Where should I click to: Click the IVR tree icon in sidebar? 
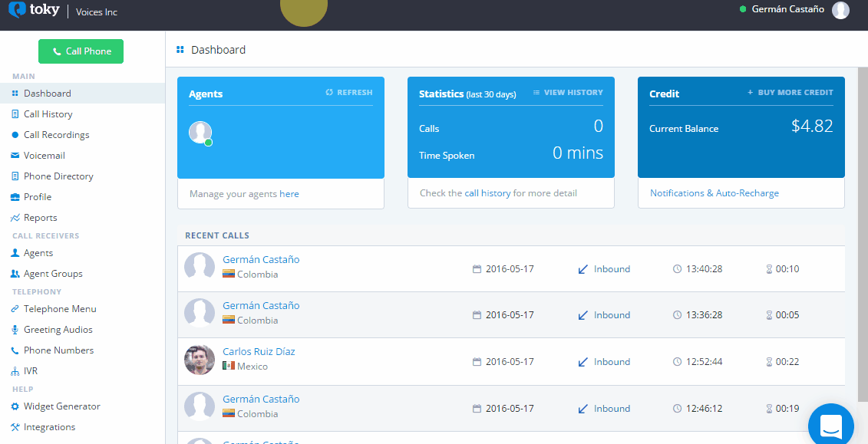pyautogui.click(x=15, y=371)
